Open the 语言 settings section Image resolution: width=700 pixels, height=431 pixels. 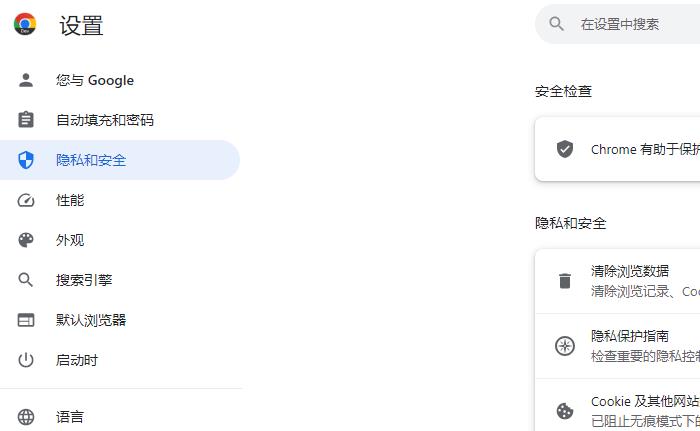tap(70, 417)
